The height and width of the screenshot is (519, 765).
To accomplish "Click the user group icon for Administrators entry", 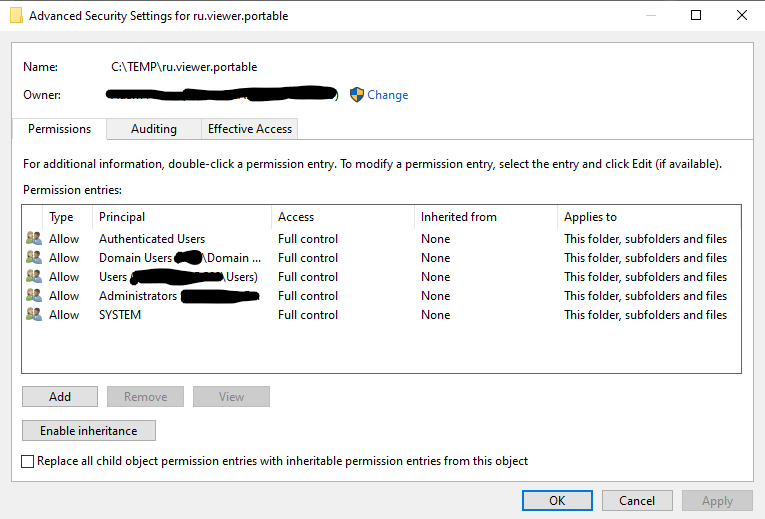I will [34, 296].
